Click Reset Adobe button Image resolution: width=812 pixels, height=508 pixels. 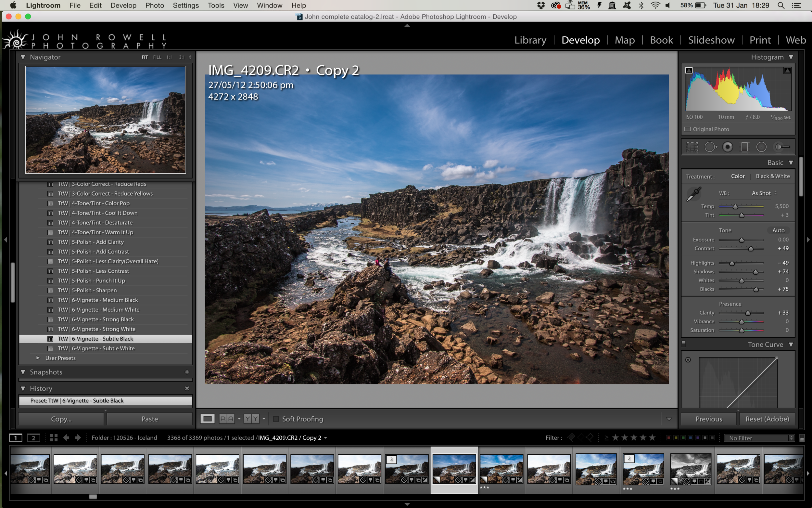pos(766,418)
